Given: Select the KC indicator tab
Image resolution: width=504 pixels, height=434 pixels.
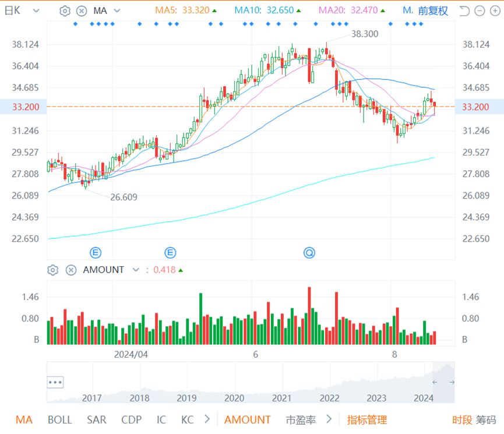Looking at the screenshot, I should 188,420.
